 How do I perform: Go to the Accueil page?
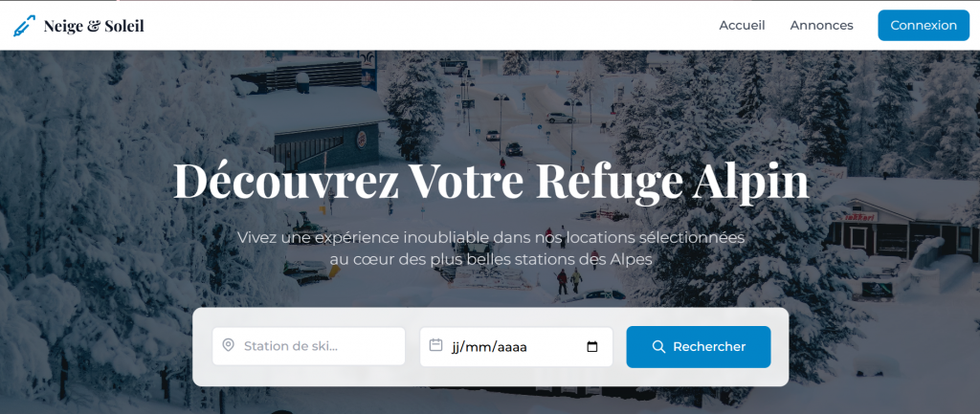(x=742, y=26)
